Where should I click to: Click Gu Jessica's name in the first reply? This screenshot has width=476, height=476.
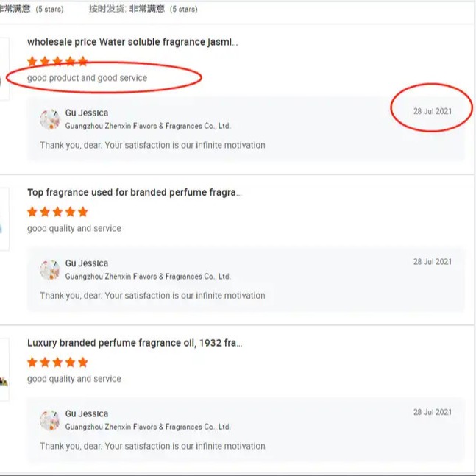coord(86,113)
